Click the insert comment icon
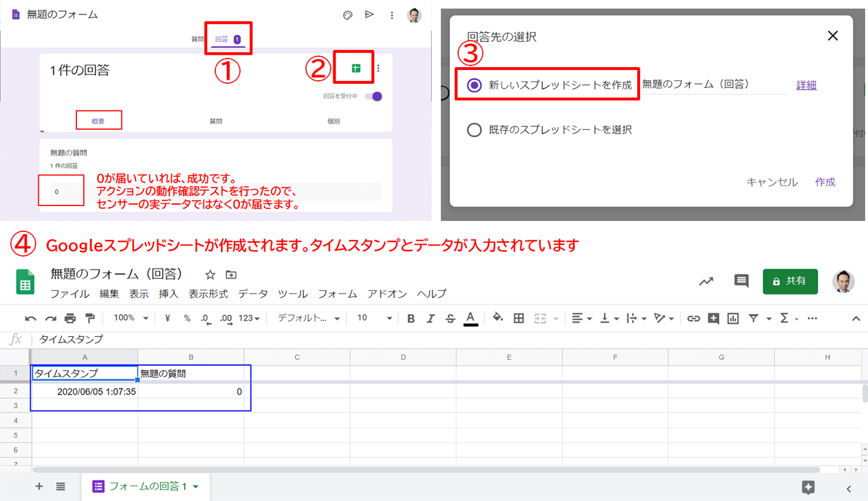 pos(713,318)
